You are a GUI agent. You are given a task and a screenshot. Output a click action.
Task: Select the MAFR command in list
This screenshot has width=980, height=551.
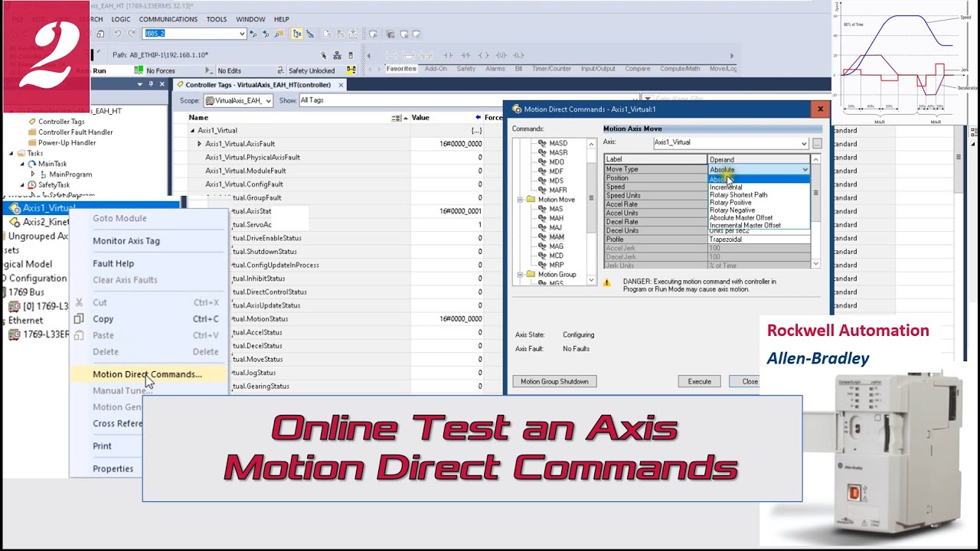pyautogui.click(x=558, y=190)
